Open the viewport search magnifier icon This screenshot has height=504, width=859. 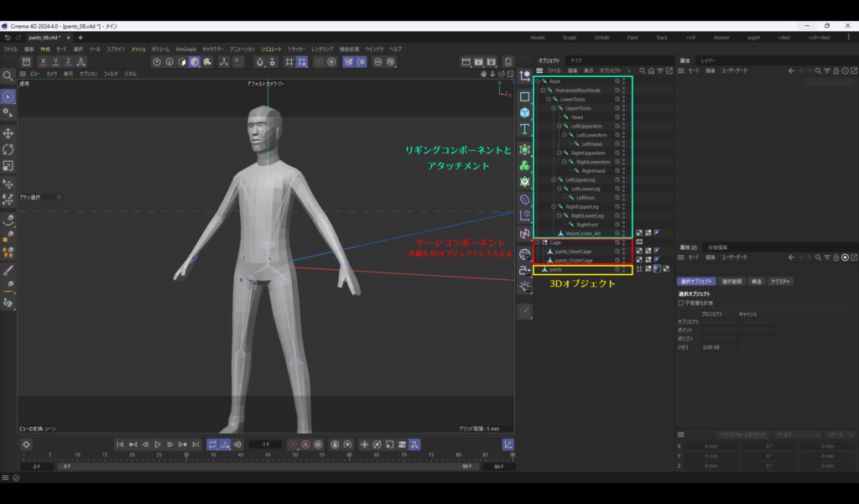point(8,76)
